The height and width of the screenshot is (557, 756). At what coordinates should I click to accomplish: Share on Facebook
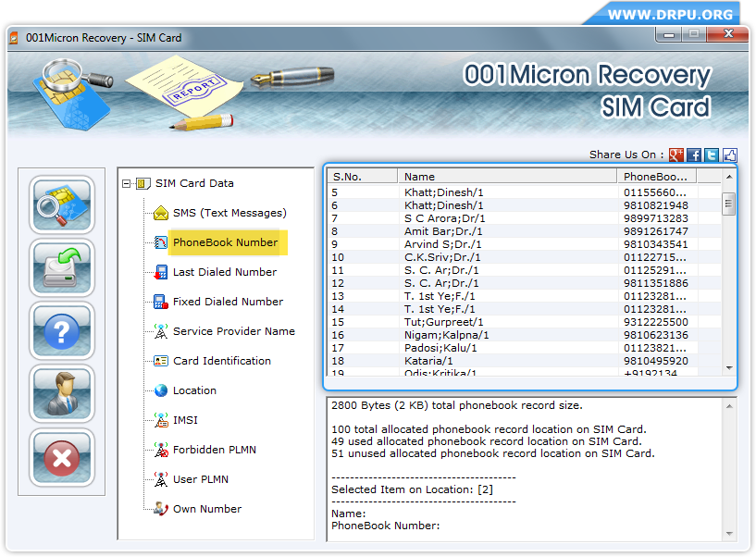pyautogui.click(x=694, y=155)
